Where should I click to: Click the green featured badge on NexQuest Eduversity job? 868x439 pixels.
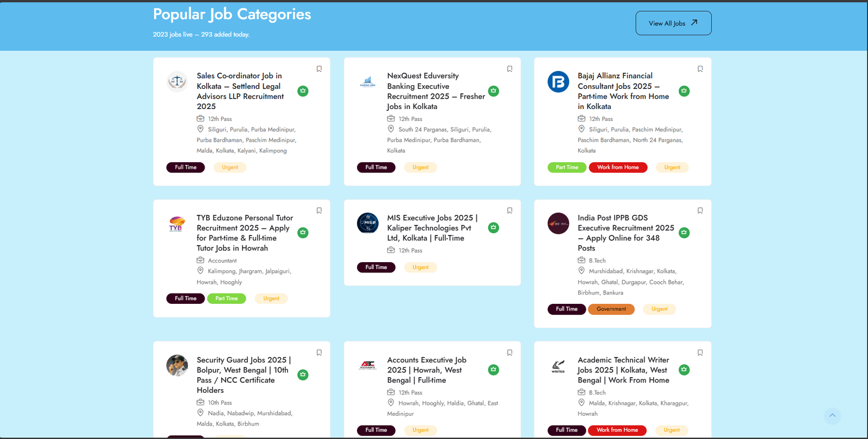[x=493, y=91]
